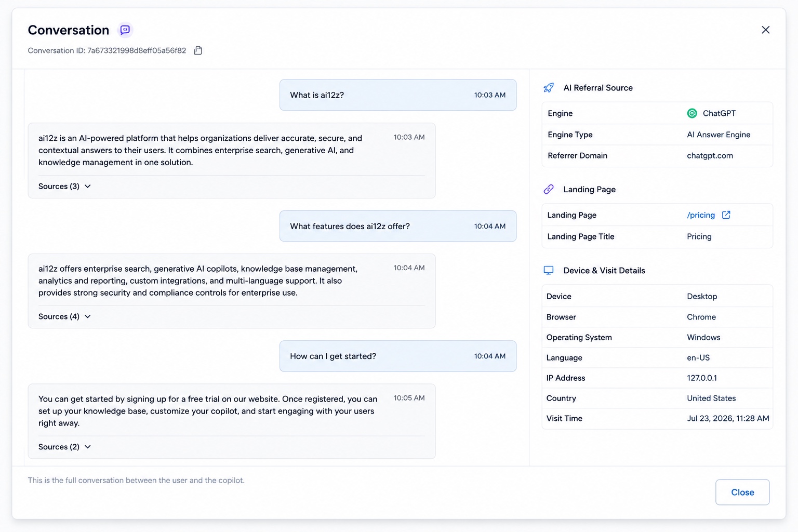Open the /pricing landing page link
This screenshot has height=532, width=798.
point(701,215)
